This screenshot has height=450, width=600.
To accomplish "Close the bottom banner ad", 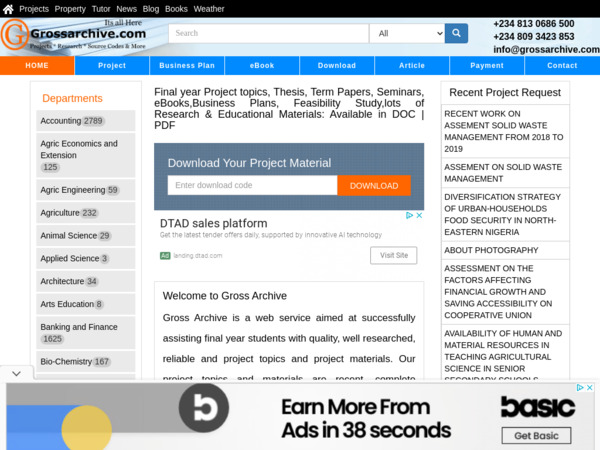I will [x=590, y=388].
